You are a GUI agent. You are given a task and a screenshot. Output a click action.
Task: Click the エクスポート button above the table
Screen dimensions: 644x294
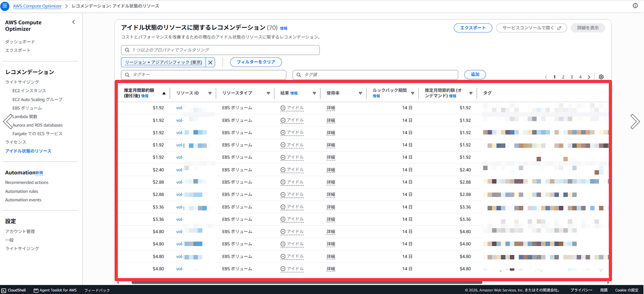coord(473,28)
